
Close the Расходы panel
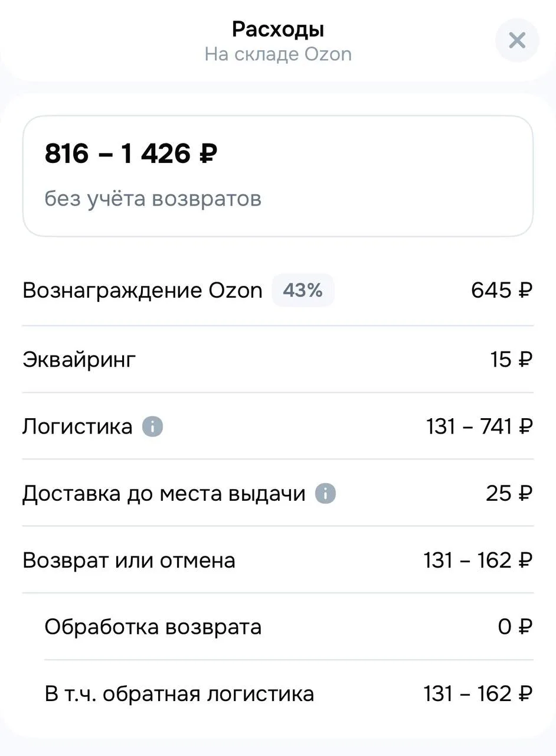517,40
